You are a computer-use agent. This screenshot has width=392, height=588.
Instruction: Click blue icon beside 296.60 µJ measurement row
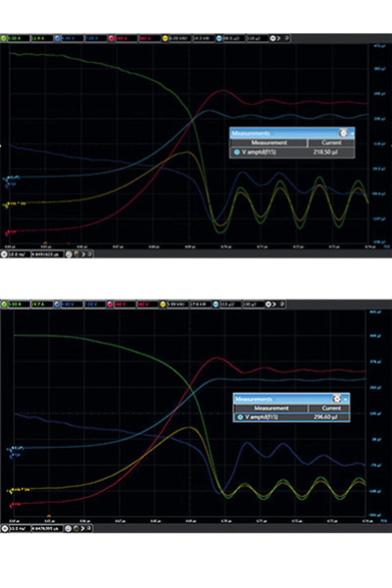pos(240,417)
